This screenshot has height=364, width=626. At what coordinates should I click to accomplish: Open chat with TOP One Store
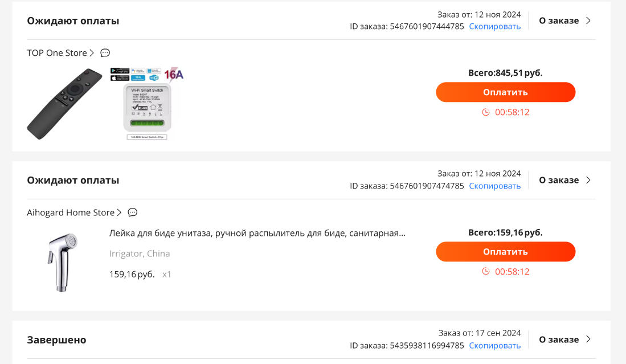point(105,53)
